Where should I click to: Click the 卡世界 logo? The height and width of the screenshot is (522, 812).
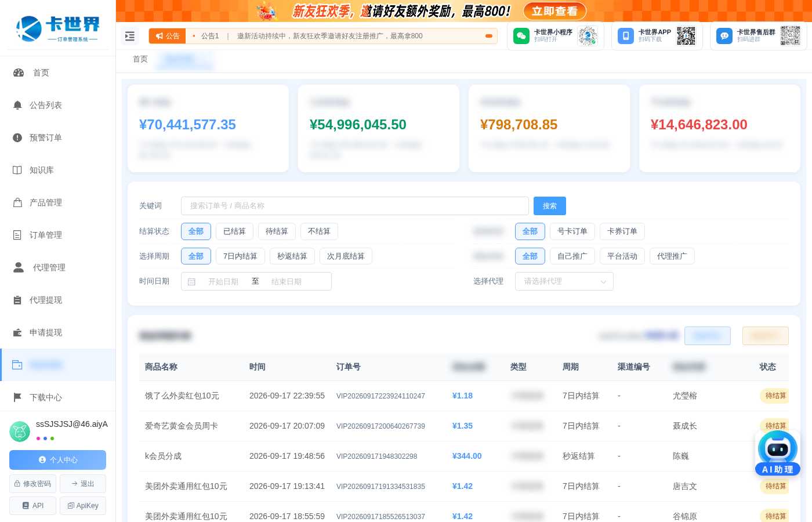coord(58,28)
